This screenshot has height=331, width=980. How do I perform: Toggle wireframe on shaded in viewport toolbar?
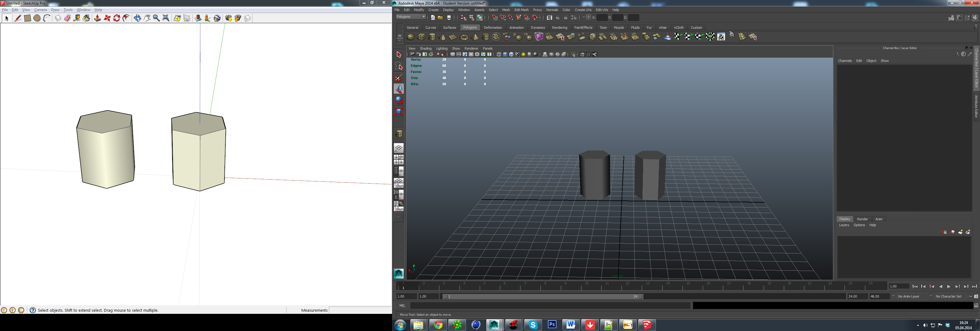pos(511,55)
